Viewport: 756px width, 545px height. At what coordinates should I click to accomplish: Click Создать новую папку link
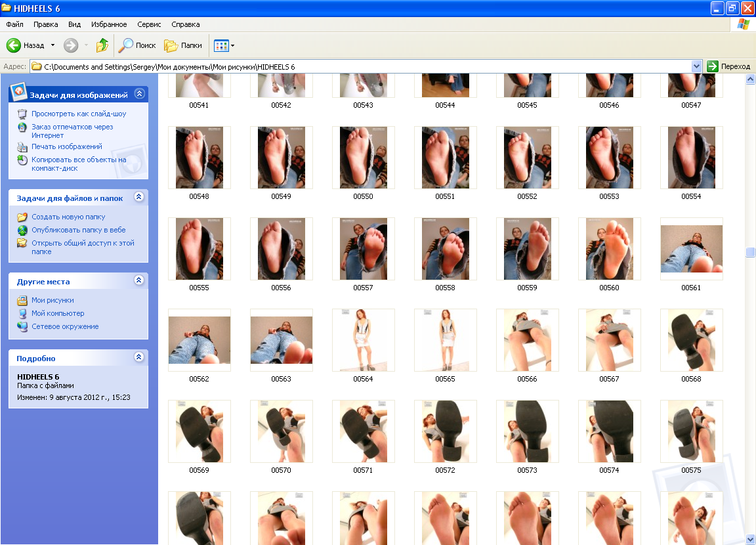click(x=68, y=217)
